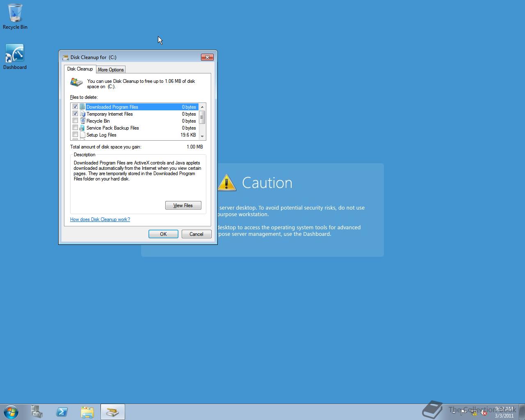This screenshot has height=420, width=525.
Task: Click the files list scroll down arrow
Action: [202, 136]
